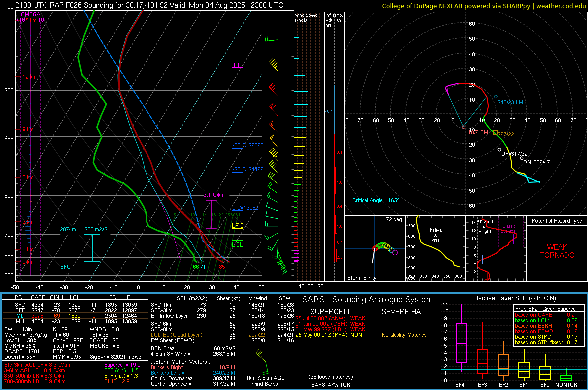This screenshot has height=390, width=588.
Task: Click the 'Wind Speed (knots)' panel header
Action: pos(306,17)
